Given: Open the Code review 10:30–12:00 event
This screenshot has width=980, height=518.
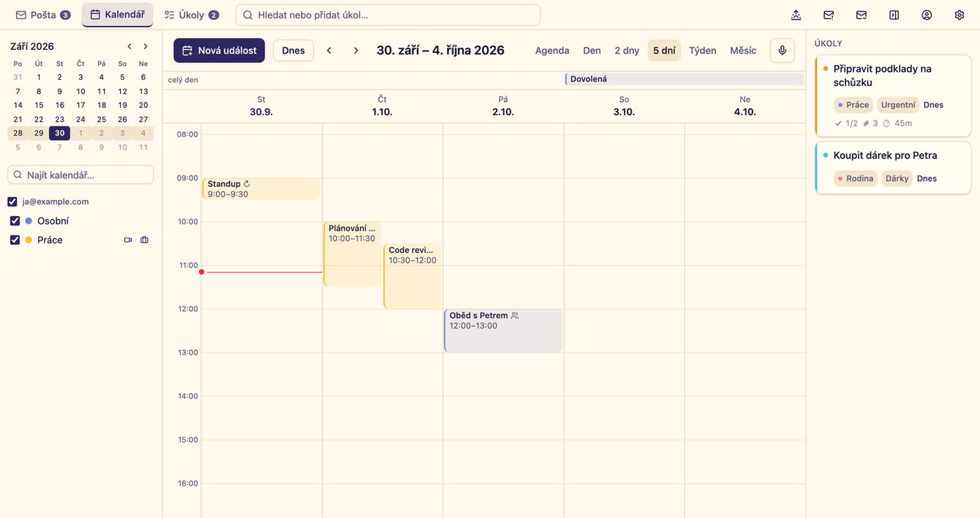Looking at the screenshot, I should pos(413,276).
